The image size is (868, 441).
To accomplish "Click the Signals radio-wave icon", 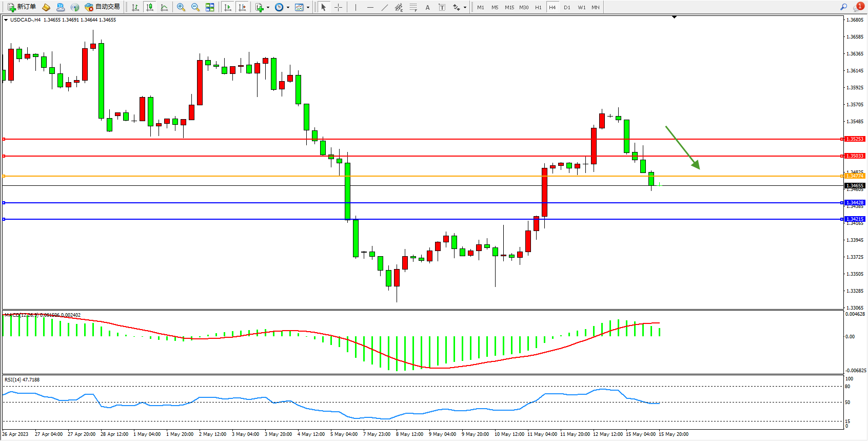I will tap(75, 7).
